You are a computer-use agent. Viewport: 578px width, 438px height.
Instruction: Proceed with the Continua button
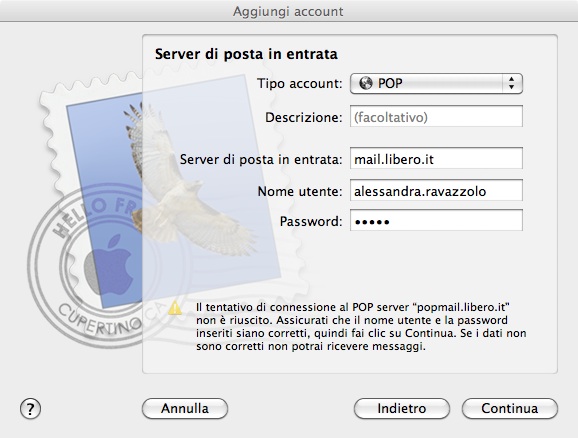[510, 409]
